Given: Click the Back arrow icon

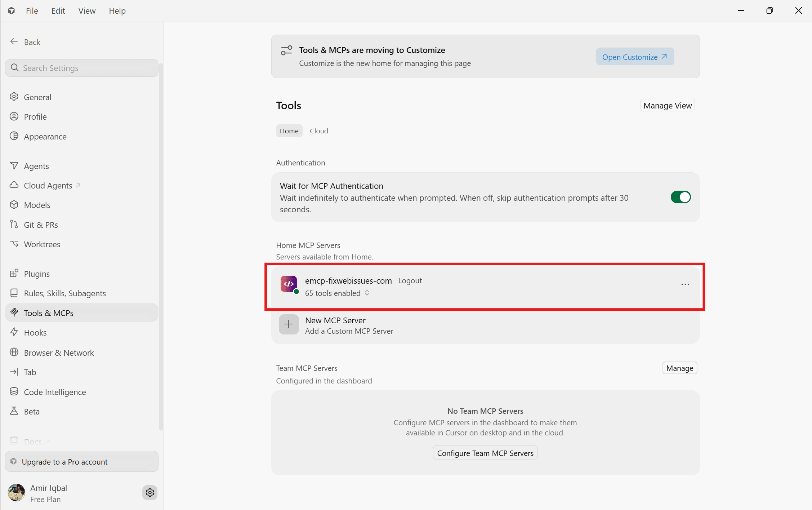Looking at the screenshot, I should (14, 42).
